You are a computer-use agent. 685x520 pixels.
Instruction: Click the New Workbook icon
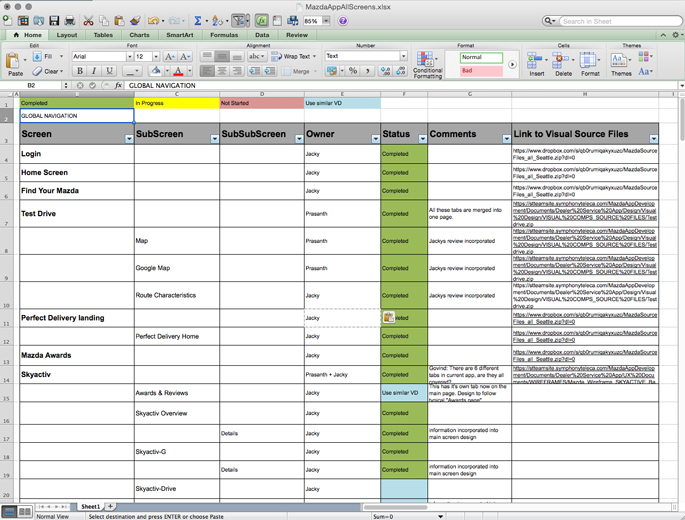[x=7, y=20]
